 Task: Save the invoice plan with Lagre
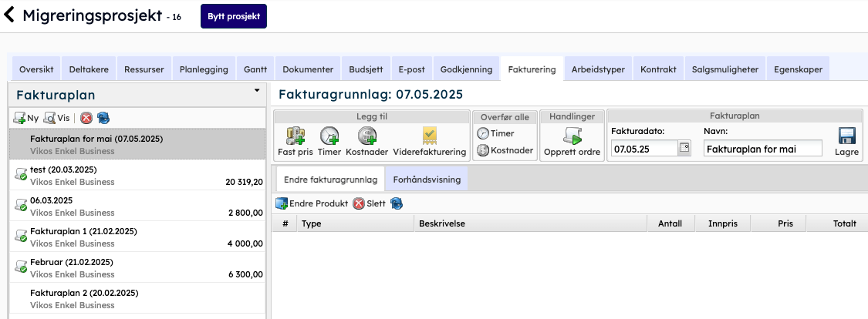coord(846,137)
